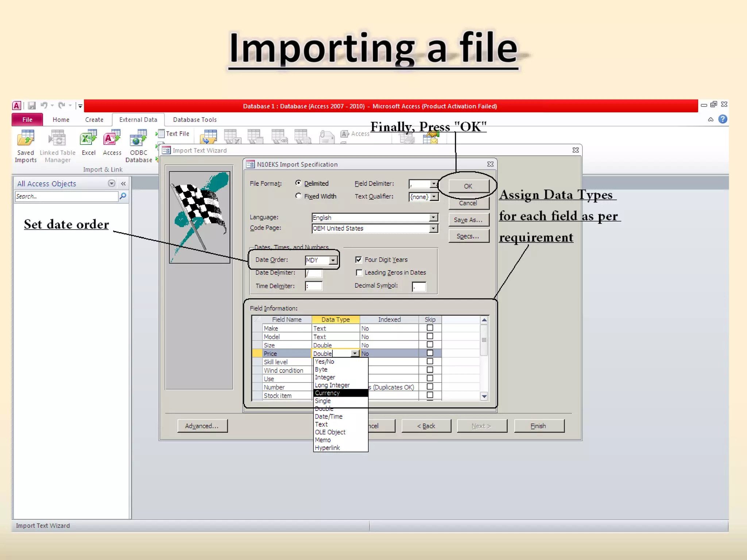Expand the Code Page dropdown
The height and width of the screenshot is (560, 747).
(433, 229)
